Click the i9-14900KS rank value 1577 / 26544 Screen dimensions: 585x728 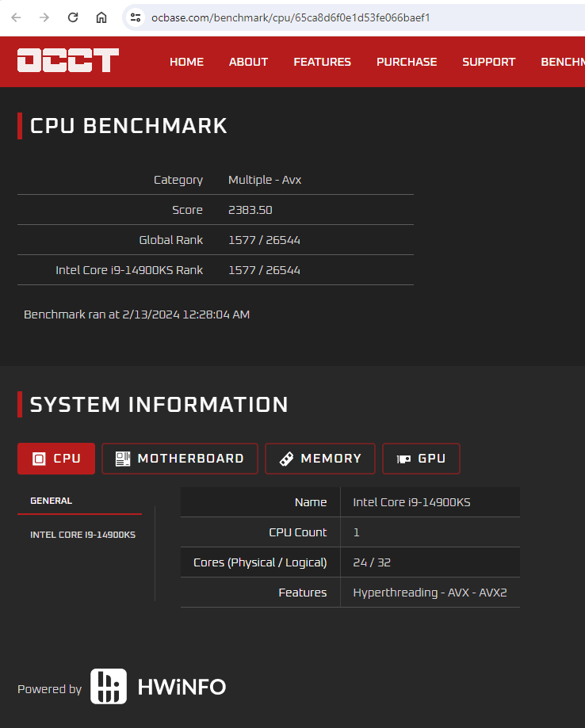(x=264, y=270)
